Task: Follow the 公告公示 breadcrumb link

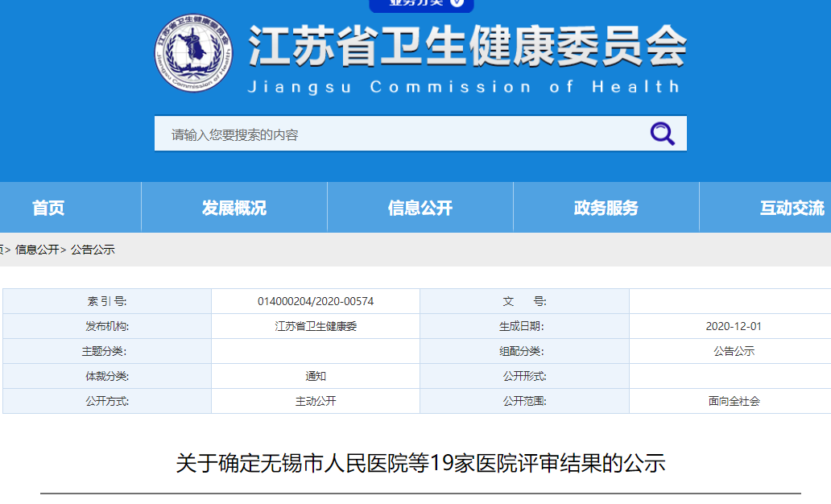Action: tap(93, 250)
